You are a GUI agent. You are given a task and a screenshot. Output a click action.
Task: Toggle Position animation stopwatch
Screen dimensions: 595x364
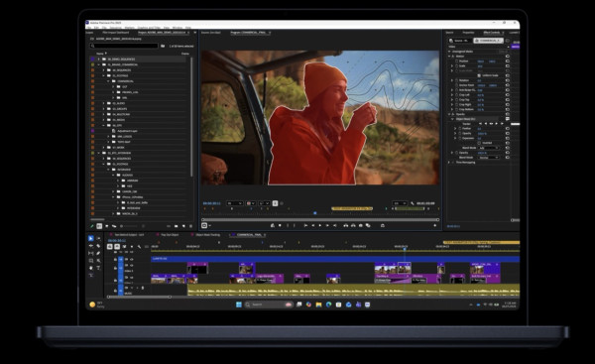(456, 61)
